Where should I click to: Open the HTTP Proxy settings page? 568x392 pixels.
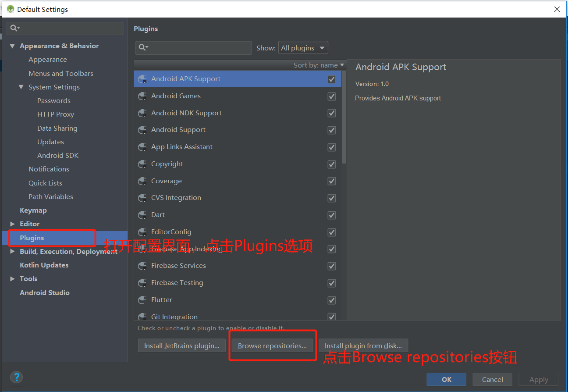tap(56, 114)
